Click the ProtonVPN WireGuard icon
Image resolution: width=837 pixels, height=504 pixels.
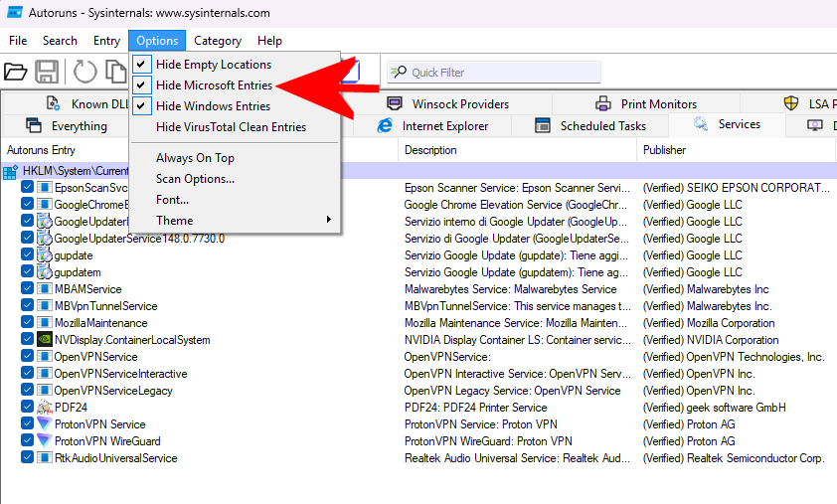coord(45,441)
